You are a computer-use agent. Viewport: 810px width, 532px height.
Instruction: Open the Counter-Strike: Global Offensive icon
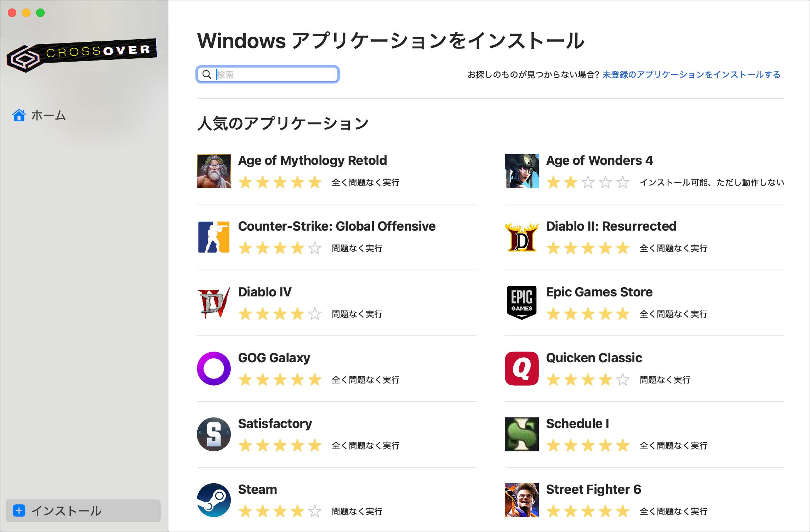[213, 237]
